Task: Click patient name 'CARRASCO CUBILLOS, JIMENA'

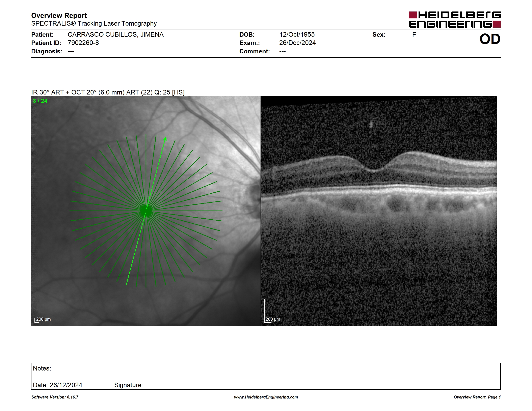Action: 115,35
